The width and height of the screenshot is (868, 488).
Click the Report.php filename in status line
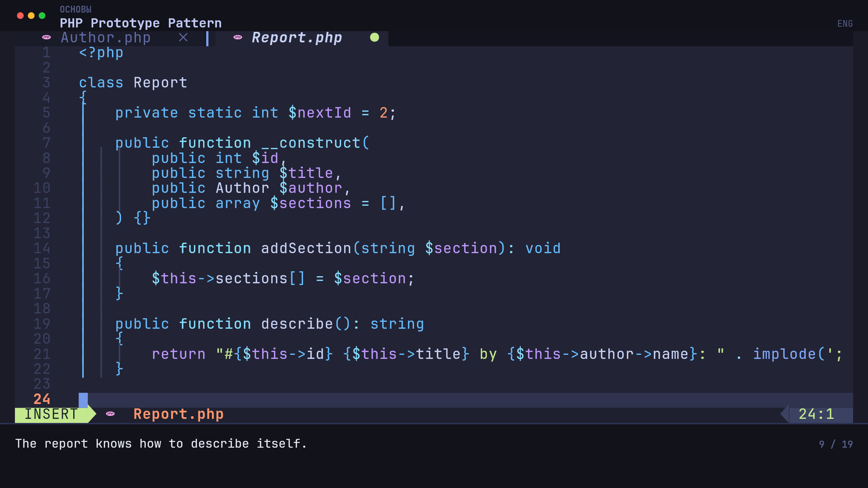click(x=178, y=414)
